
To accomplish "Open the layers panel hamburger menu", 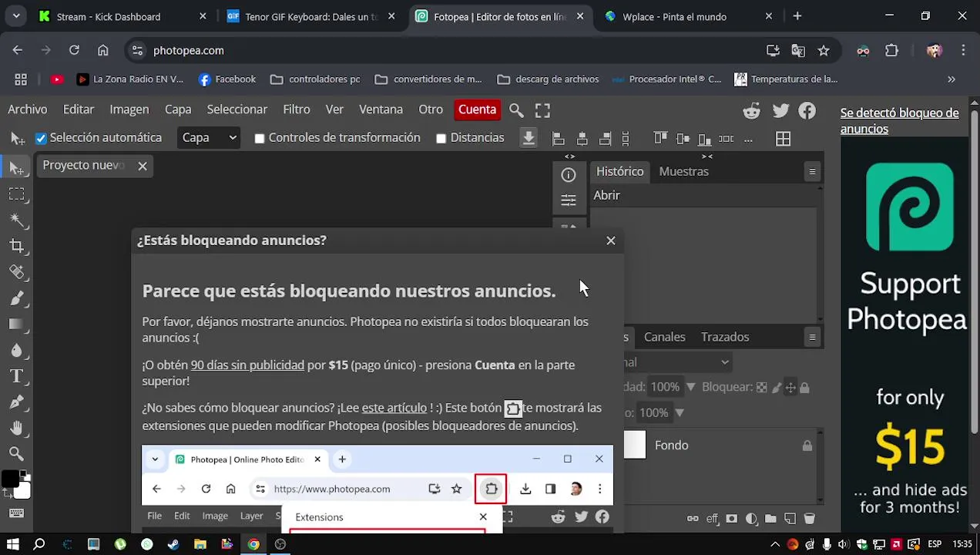I will tap(812, 337).
